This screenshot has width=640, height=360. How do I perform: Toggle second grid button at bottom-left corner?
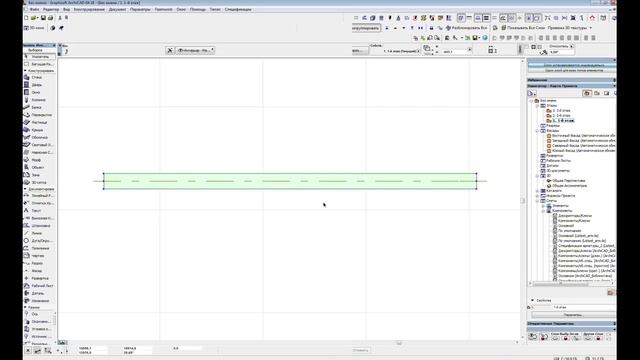pos(38,350)
